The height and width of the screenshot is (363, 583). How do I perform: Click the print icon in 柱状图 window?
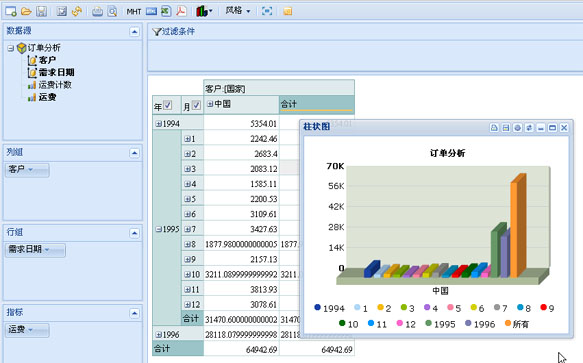(494, 128)
